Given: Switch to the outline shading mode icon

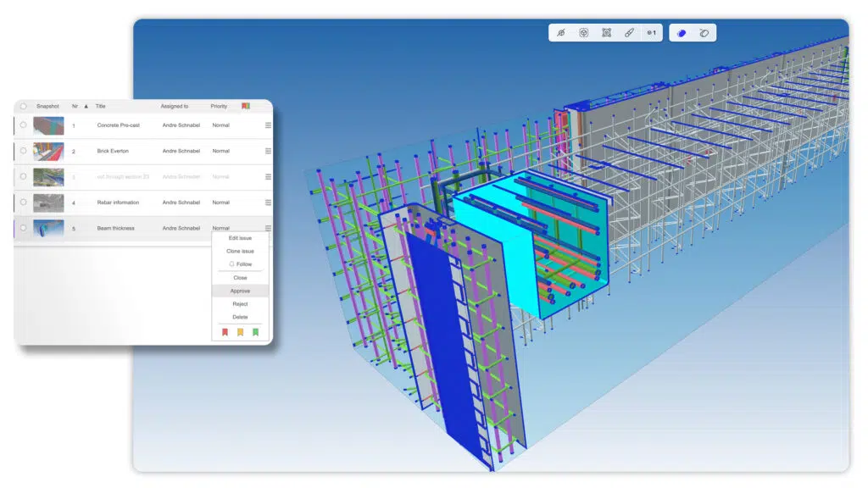Looking at the screenshot, I should tap(704, 33).
